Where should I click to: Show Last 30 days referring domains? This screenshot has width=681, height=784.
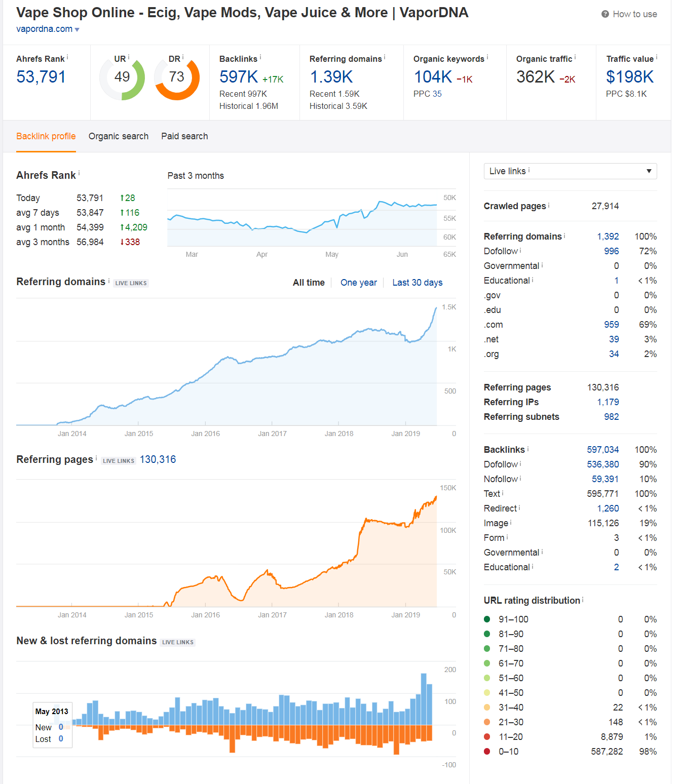coord(417,283)
